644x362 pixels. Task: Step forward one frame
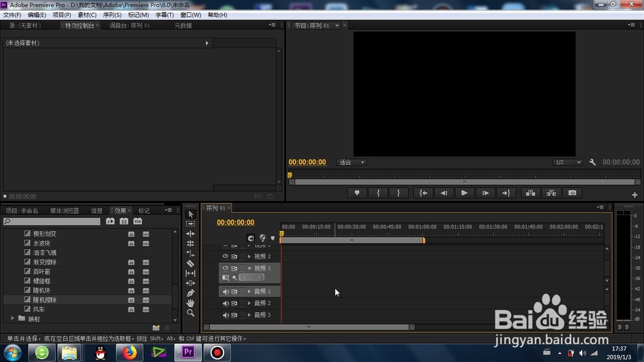485,193
